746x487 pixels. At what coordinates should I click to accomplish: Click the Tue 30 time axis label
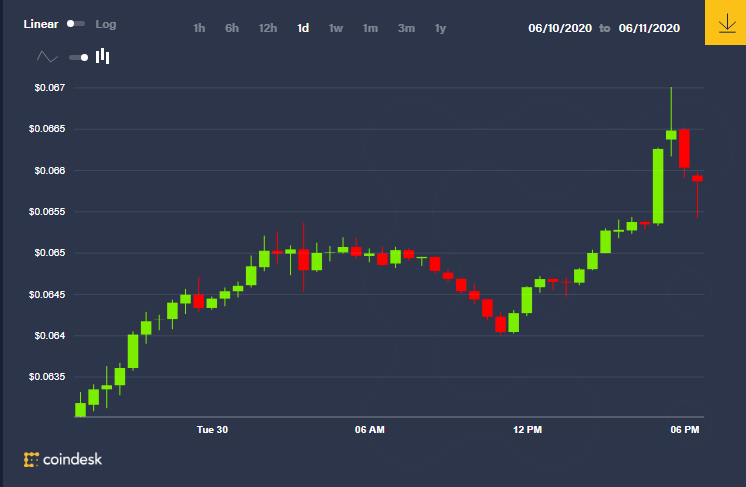click(212, 430)
